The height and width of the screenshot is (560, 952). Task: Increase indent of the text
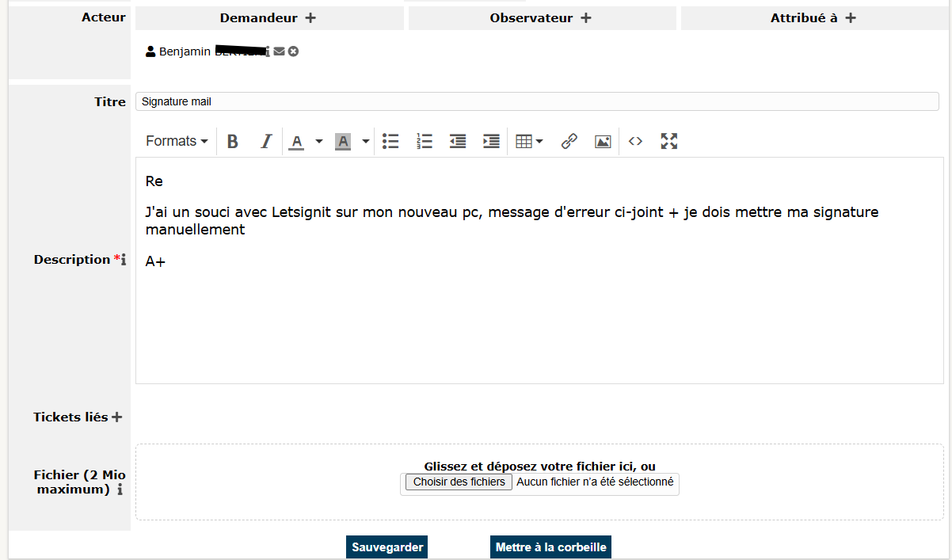pos(491,142)
